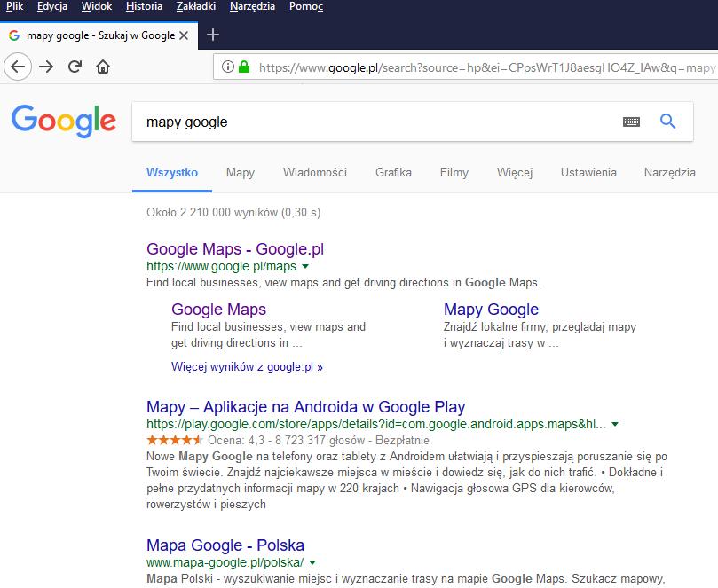Image resolution: width=718 pixels, height=588 pixels.
Task: Open a new tab with the plus icon
Action: coord(213,35)
